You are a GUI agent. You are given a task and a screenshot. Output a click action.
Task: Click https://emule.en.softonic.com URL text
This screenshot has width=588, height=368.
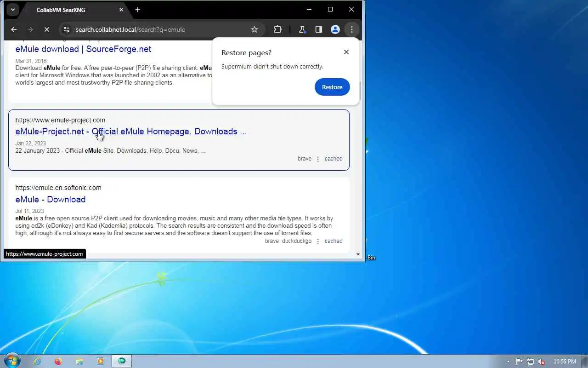pos(58,188)
